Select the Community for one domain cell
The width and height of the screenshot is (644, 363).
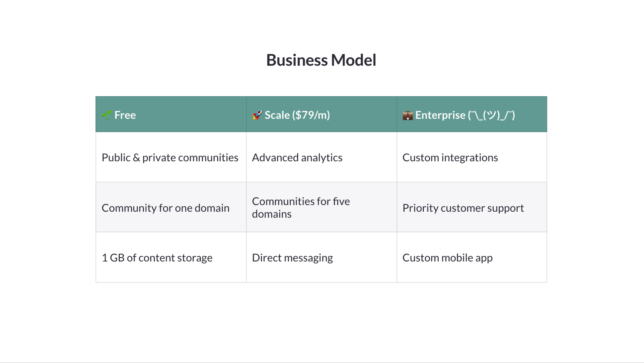171,207
